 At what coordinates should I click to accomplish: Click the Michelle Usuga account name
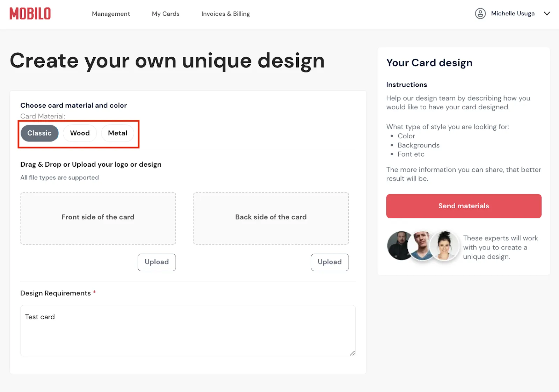[x=513, y=14]
